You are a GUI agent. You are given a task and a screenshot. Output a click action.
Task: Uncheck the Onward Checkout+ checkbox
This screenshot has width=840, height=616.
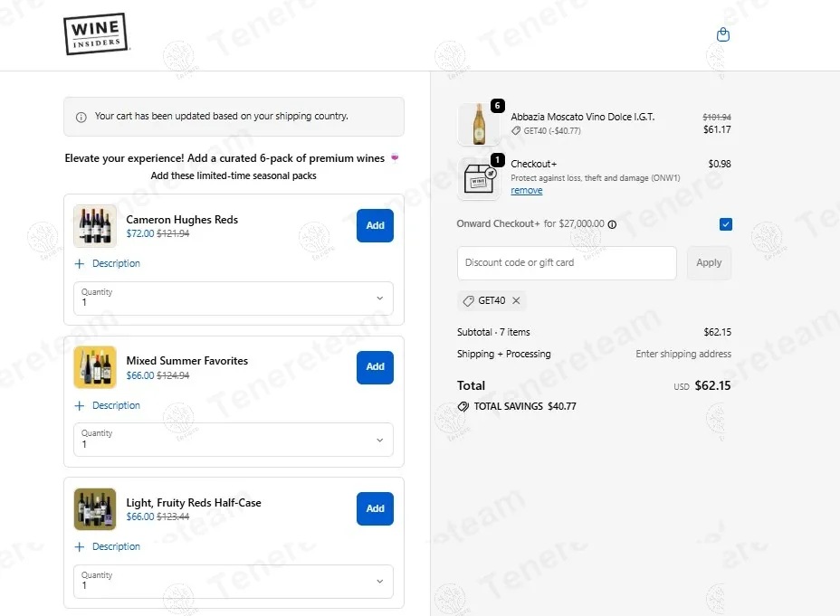tap(725, 224)
